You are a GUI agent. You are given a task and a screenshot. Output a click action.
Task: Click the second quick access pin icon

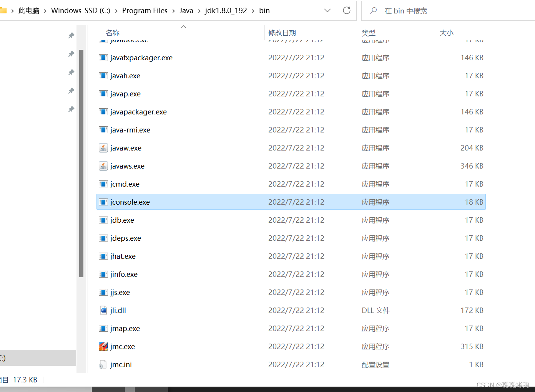[x=71, y=54]
